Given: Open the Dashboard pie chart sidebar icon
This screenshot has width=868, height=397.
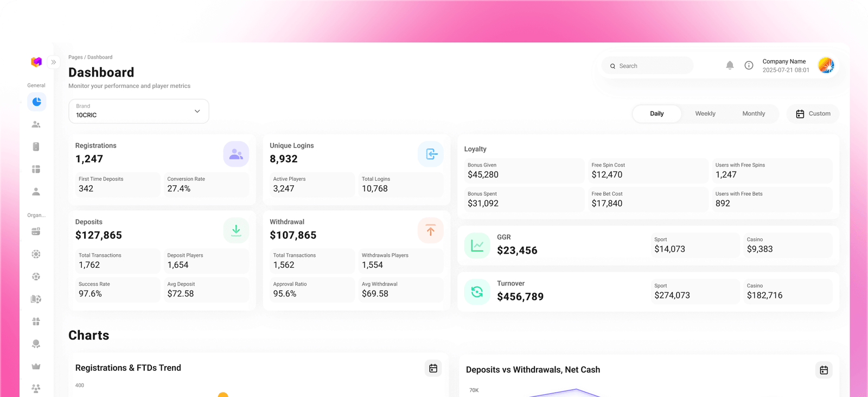Looking at the screenshot, I should tap(36, 102).
